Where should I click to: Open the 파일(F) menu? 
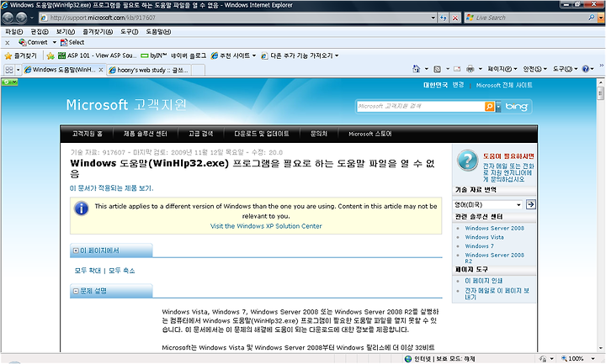(x=14, y=32)
